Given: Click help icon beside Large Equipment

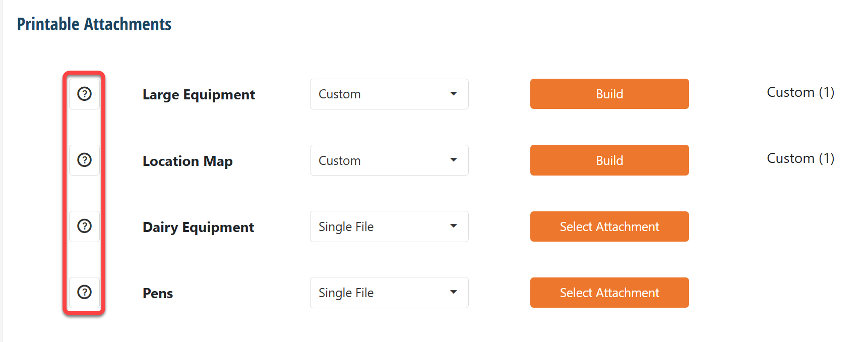Looking at the screenshot, I should pyautogui.click(x=84, y=94).
